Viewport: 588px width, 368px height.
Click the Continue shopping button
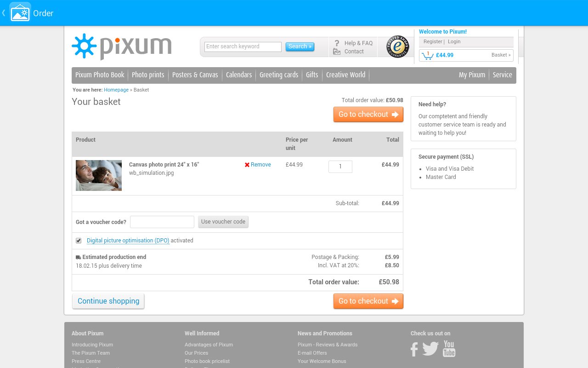[x=108, y=301]
